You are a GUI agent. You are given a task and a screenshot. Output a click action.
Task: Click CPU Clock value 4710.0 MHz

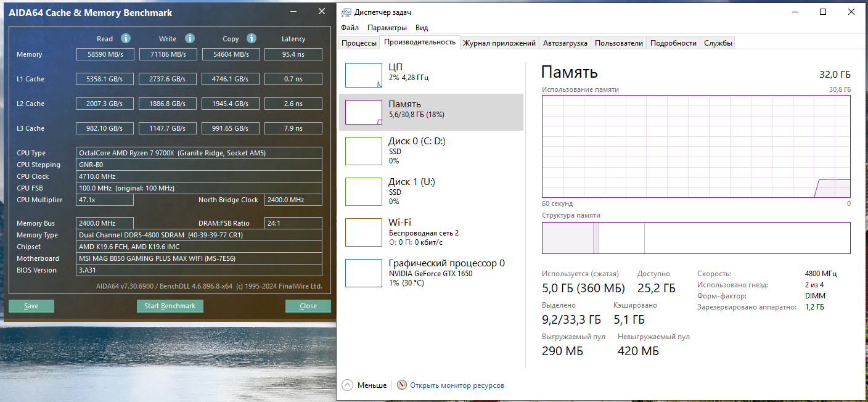pyautogui.click(x=199, y=176)
